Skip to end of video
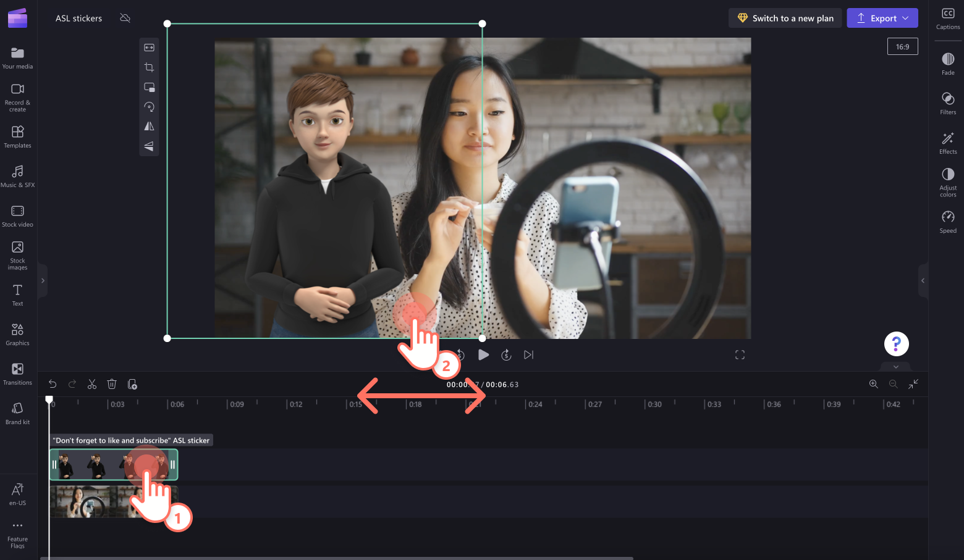This screenshot has height=560, width=964. click(528, 354)
